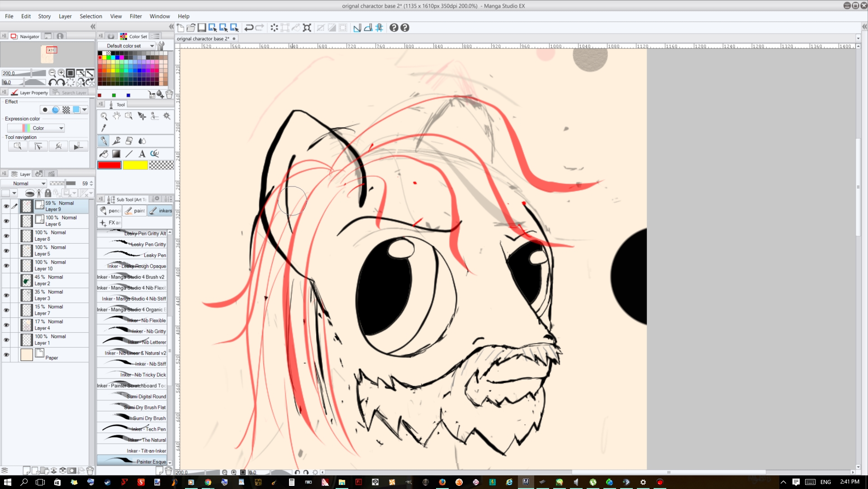The height and width of the screenshot is (489, 868).
Task: Open the Filter menu
Action: pos(136,16)
